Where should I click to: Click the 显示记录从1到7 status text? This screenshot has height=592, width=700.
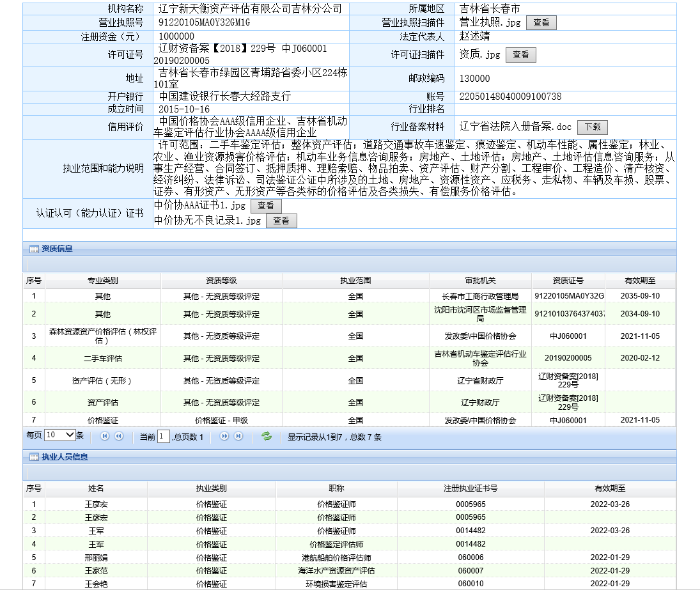coord(334,437)
